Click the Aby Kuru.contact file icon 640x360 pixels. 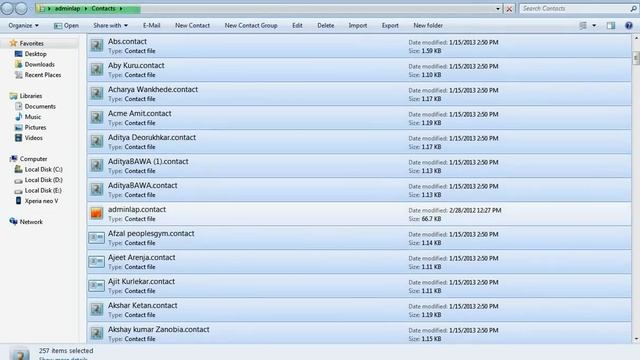click(97, 69)
